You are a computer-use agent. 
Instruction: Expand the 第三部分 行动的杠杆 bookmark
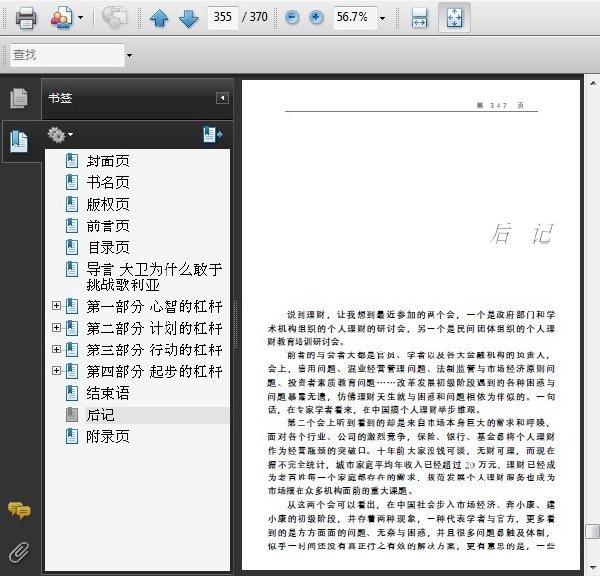56,349
